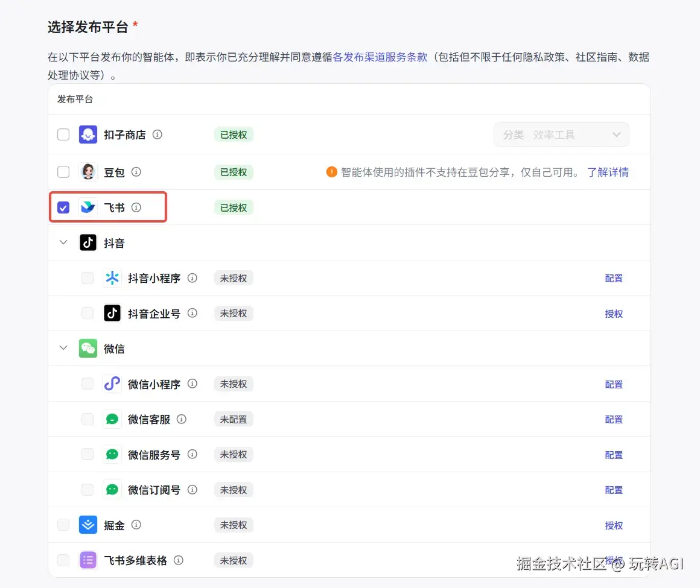Click 已授权 badge in 扣子商店 row
Viewport: 700px width, 588px height.
pos(234,134)
